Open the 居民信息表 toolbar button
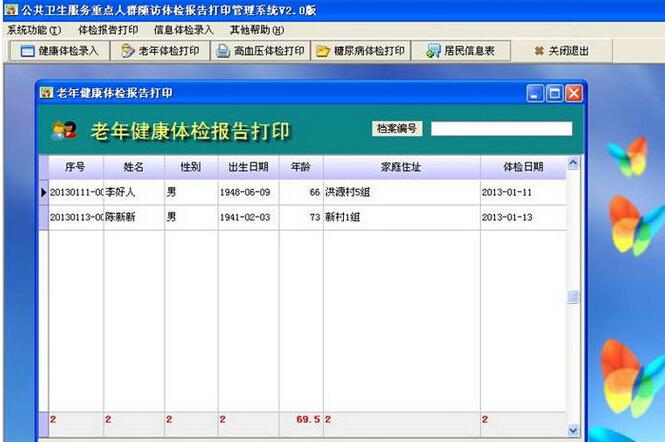Image resolution: width=665 pixels, height=442 pixels. [461, 51]
